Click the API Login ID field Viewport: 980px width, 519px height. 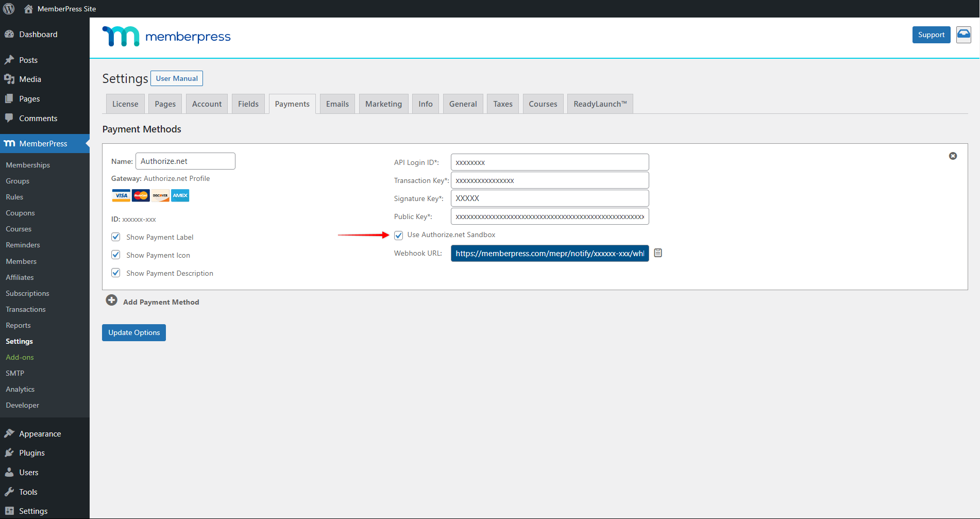click(x=550, y=162)
